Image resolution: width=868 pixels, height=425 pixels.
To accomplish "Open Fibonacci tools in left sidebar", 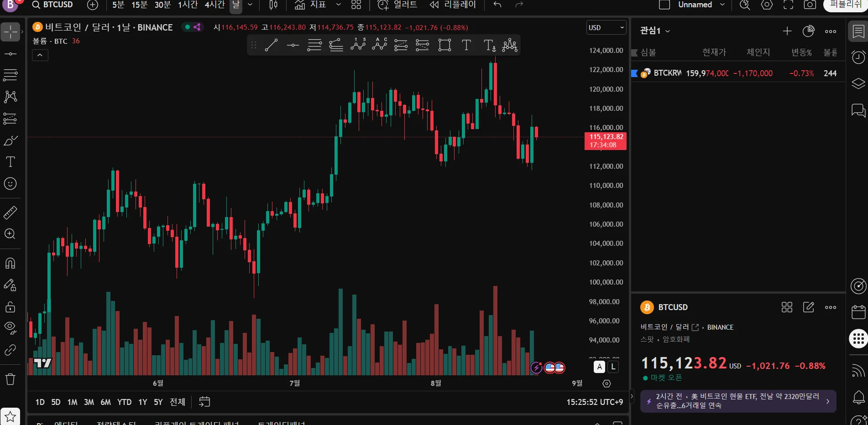I will coord(10,75).
